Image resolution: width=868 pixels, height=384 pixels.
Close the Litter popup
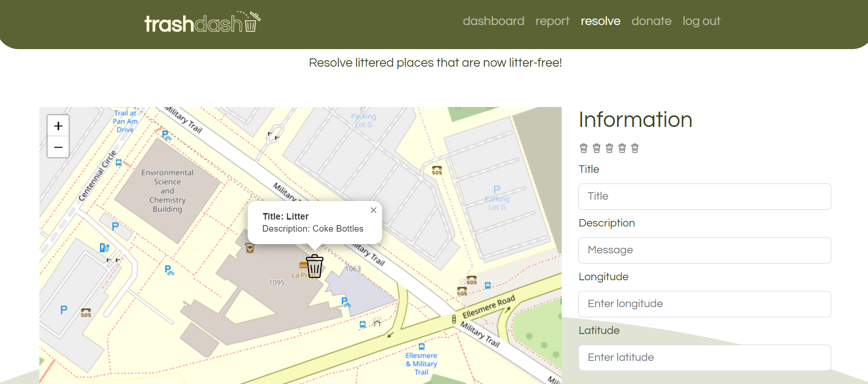click(374, 210)
